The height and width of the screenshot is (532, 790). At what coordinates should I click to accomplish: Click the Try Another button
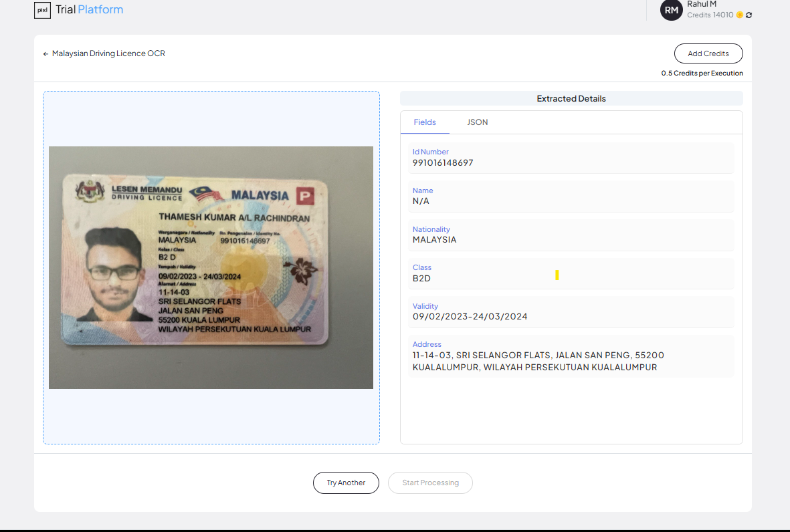346,483
